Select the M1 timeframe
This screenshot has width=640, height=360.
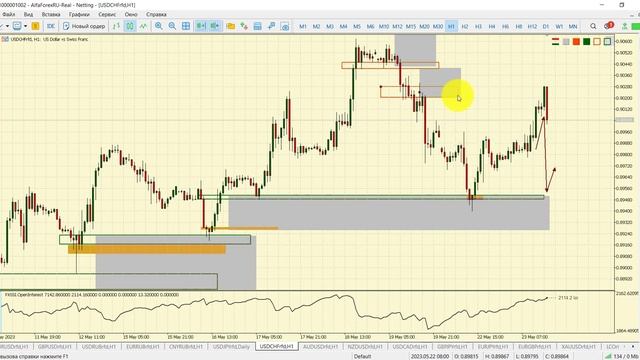[x=303, y=26]
